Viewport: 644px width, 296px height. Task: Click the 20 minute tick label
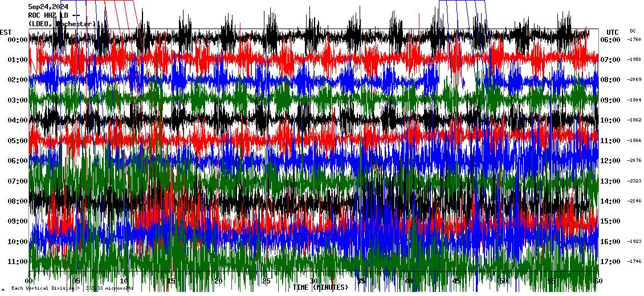coord(219,281)
